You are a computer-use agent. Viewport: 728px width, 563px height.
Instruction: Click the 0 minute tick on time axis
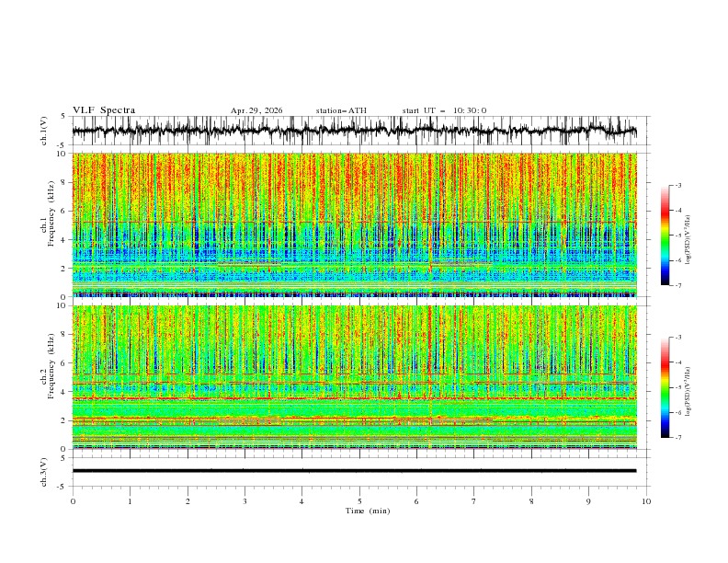click(x=73, y=501)
